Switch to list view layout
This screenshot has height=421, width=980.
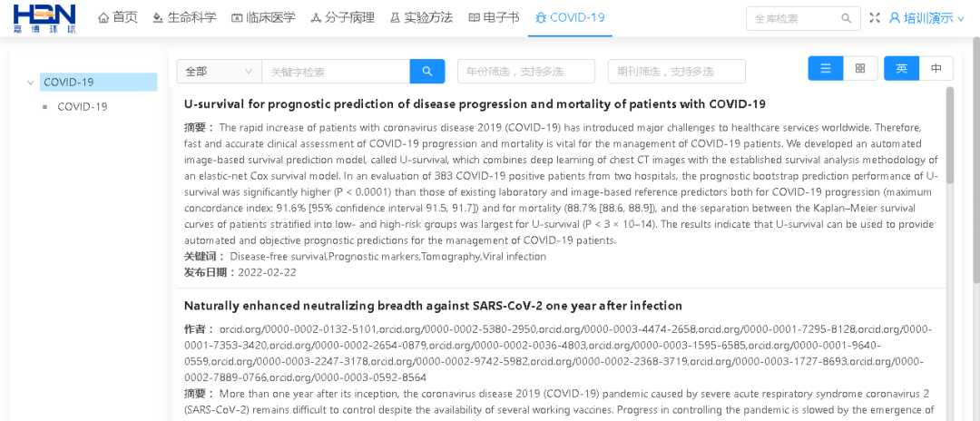click(826, 69)
